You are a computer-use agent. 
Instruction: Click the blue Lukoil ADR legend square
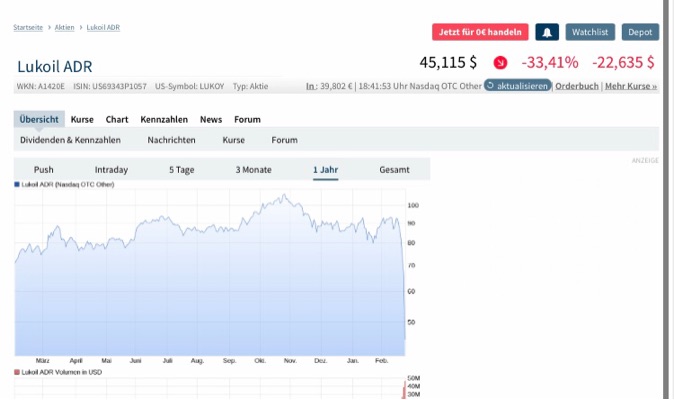(x=17, y=184)
